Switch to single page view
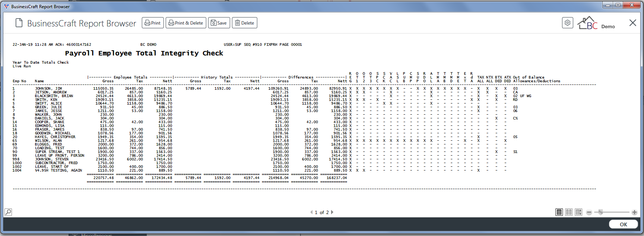This screenshot has height=236, width=644. tap(559, 212)
